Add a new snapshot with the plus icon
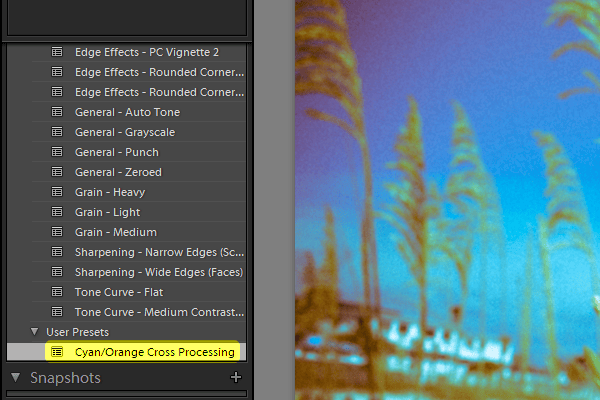This screenshot has height=400, width=600. 236,377
